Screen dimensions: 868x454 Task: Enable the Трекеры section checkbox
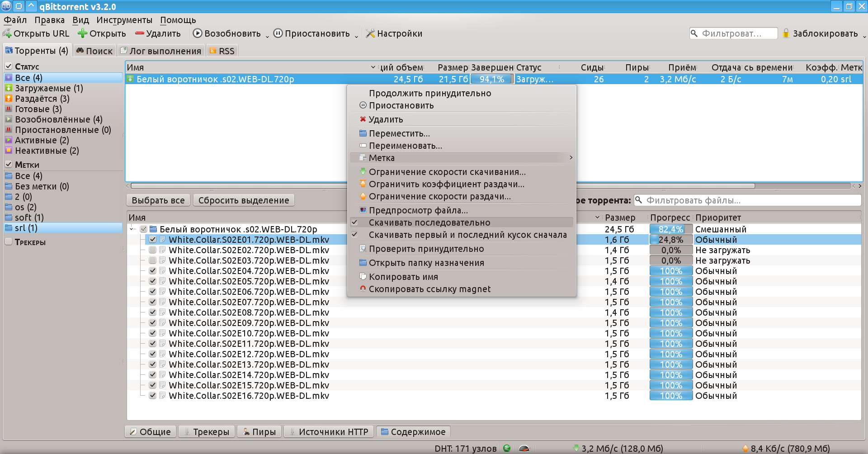tap(9, 241)
